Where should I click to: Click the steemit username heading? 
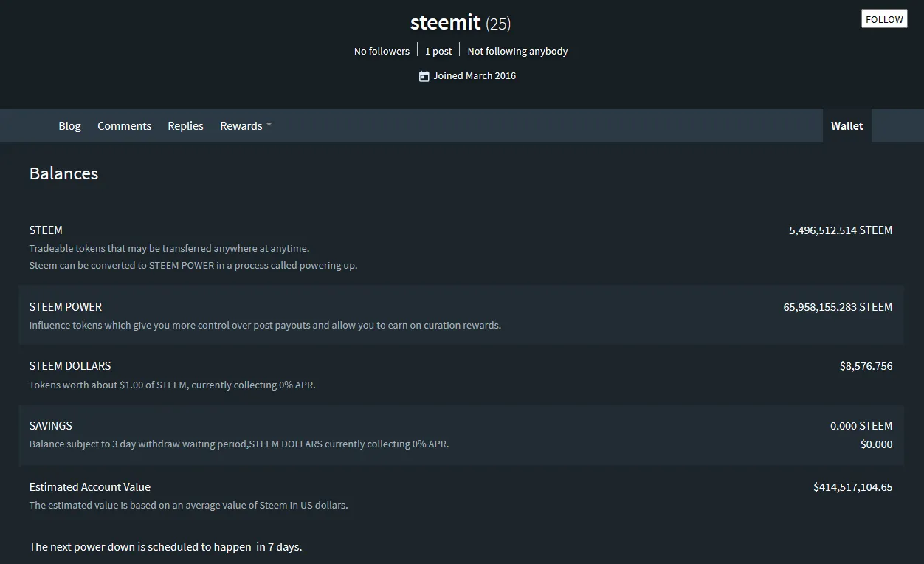coord(445,23)
